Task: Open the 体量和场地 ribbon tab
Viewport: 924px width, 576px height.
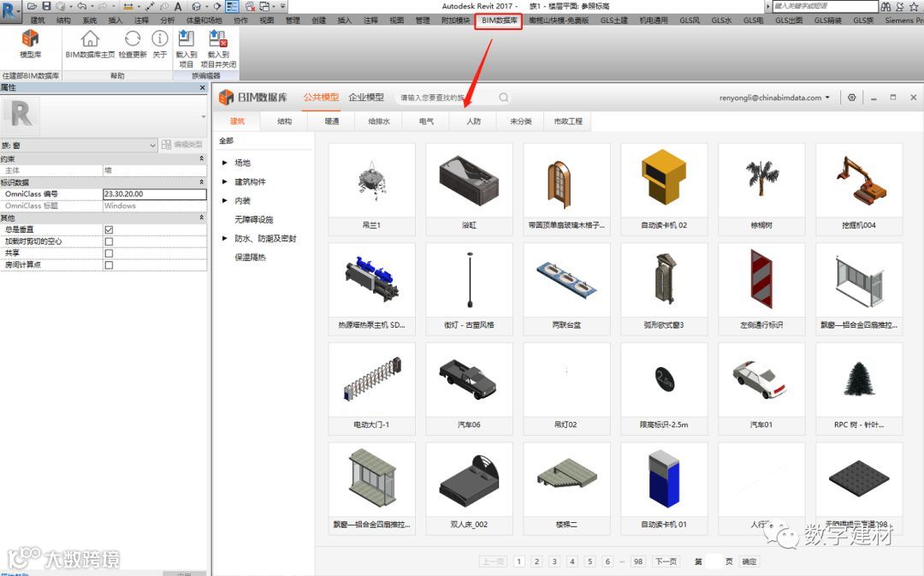Action: coord(204,21)
